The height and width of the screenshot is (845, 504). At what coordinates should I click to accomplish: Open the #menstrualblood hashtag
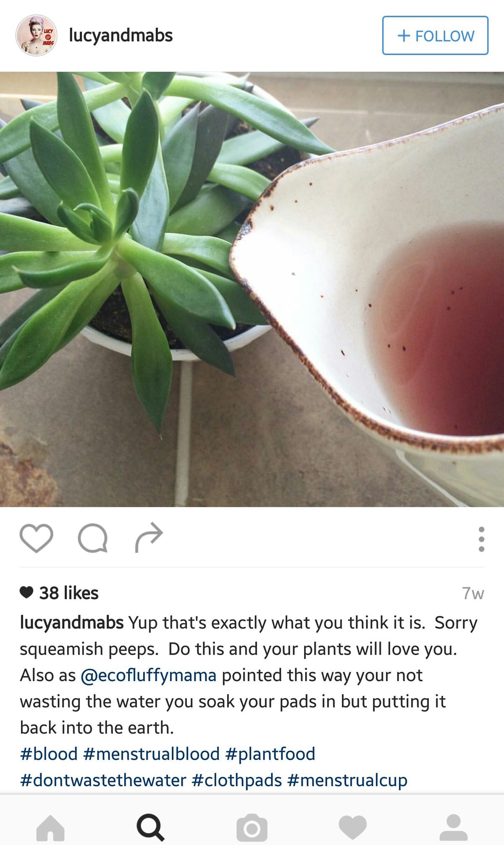[151, 754]
